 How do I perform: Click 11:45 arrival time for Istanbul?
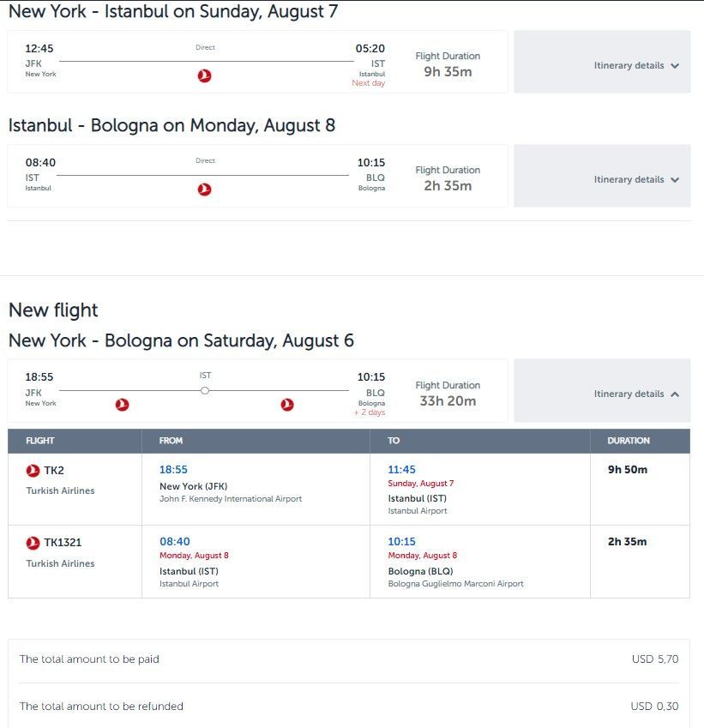tap(401, 469)
